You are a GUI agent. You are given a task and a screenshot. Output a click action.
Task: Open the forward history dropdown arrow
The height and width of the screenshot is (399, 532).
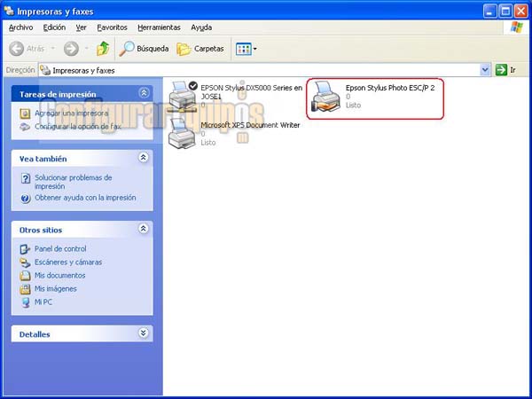[87, 49]
